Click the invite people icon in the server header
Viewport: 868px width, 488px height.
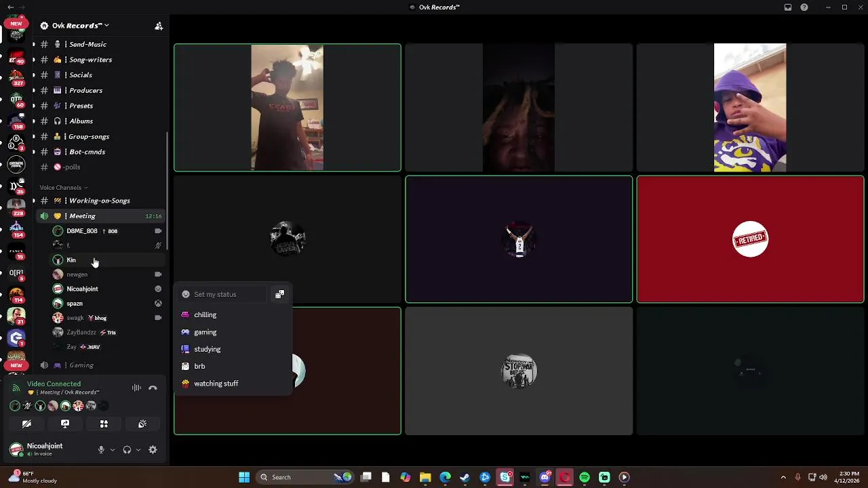(159, 26)
